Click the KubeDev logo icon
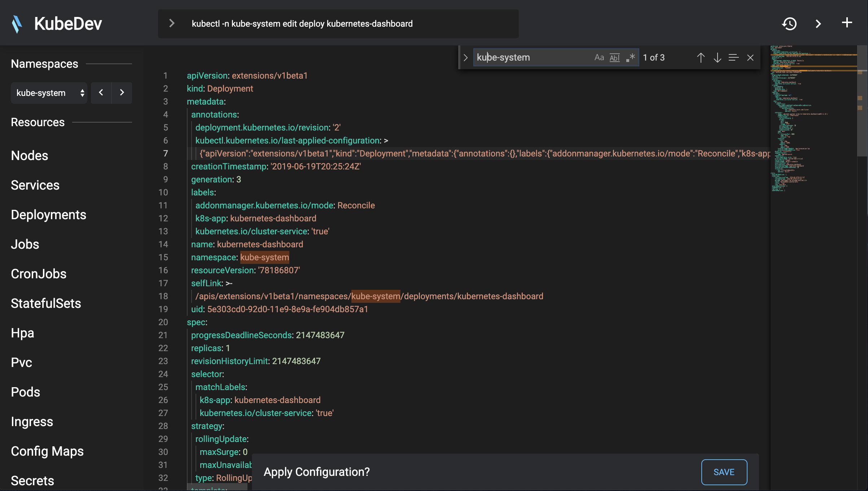 (x=17, y=24)
